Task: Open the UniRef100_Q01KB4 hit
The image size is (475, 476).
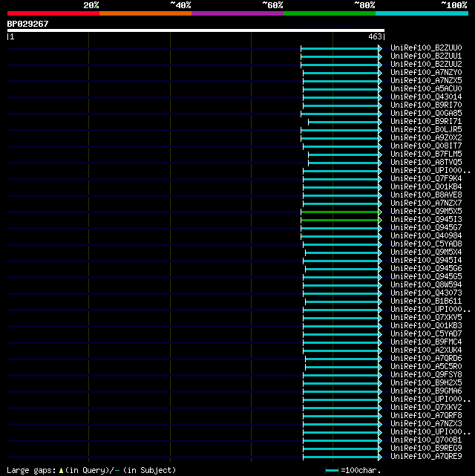Action: click(426, 187)
